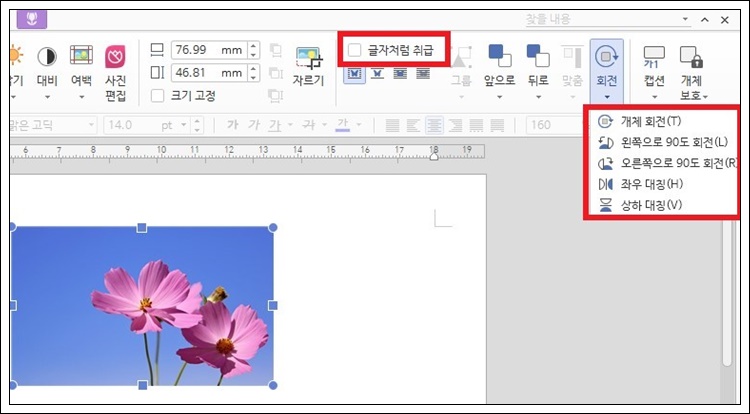Click the italic 가 formatting icon
750x414 pixels.
tap(254, 125)
